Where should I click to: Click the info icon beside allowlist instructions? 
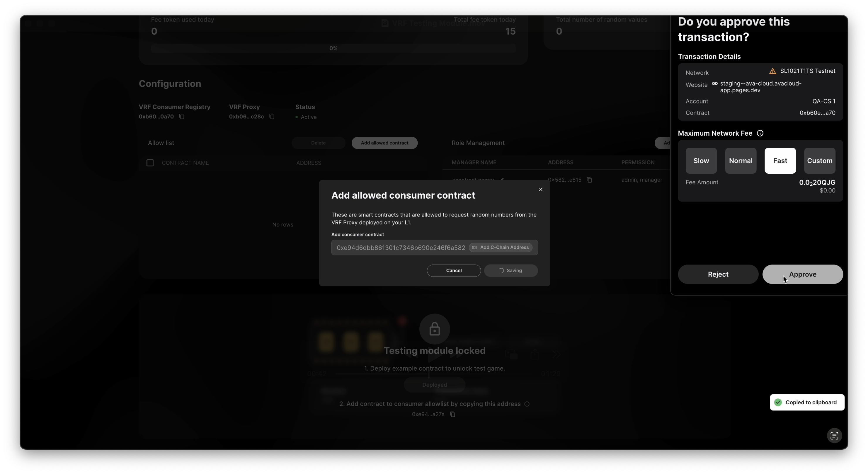tap(527, 404)
